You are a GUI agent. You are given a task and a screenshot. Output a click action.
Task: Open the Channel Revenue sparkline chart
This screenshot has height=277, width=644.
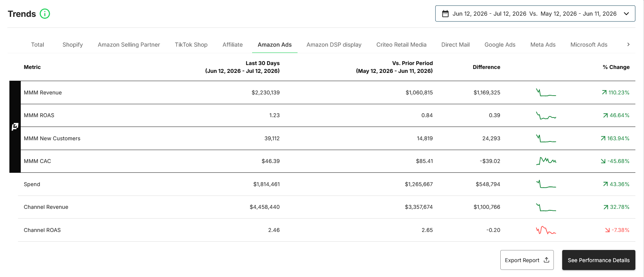pyautogui.click(x=546, y=207)
